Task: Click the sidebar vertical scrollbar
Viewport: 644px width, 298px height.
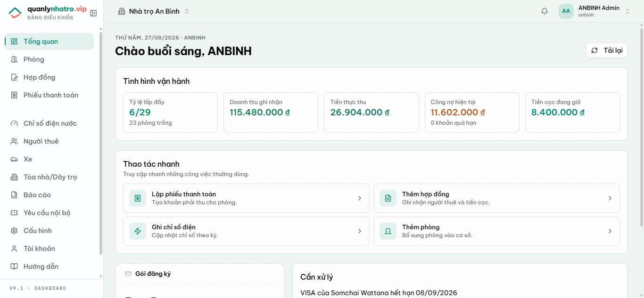Action: pos(100,143)
